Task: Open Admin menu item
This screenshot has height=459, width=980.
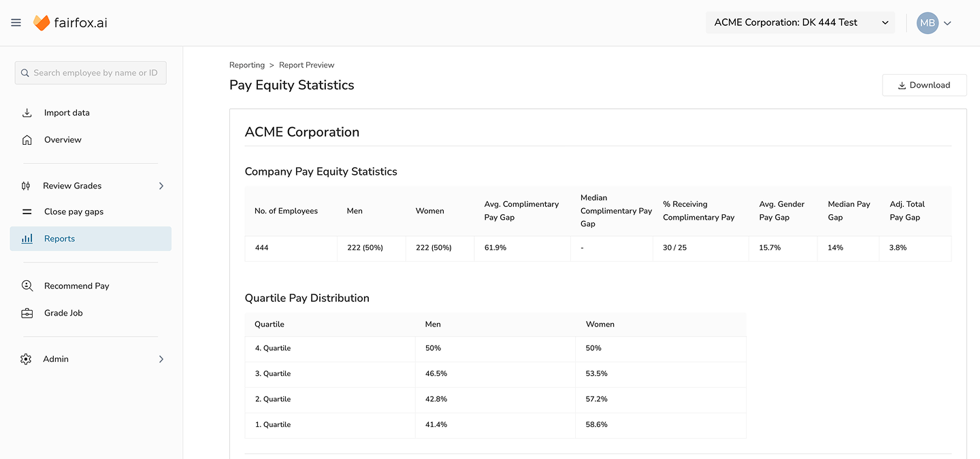Action: [56, 359]
